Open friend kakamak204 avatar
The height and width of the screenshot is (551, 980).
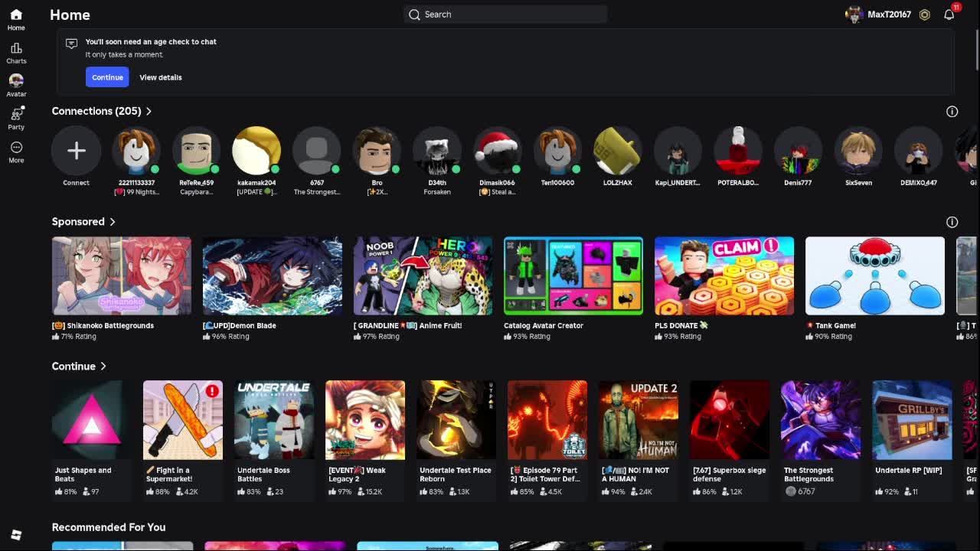point(256,151)
